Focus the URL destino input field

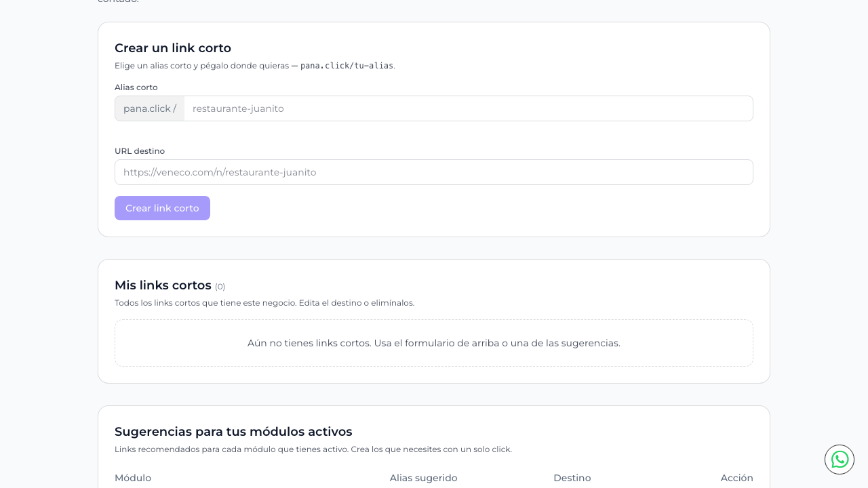pyautogui.click(x=434, y=172)
